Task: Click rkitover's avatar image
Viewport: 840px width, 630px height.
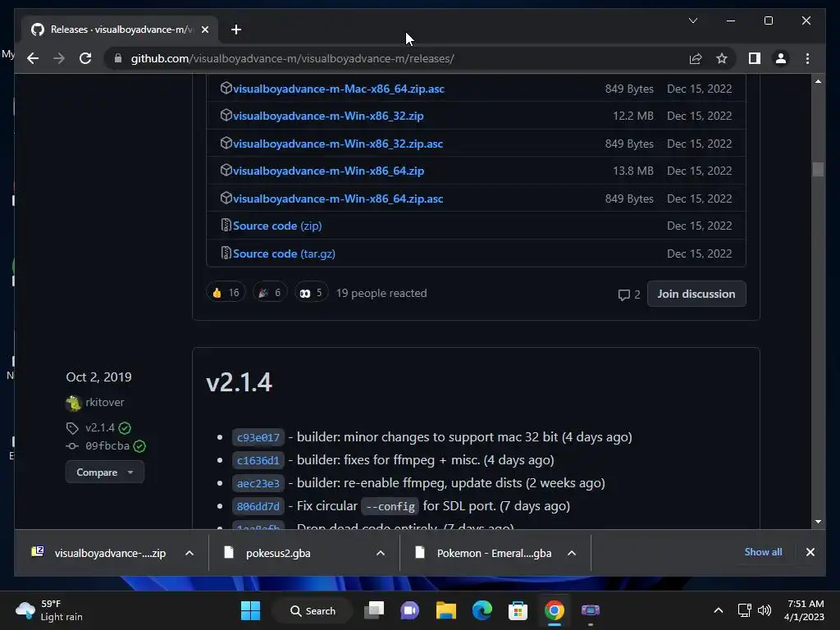Action: (x=73, y=403)
